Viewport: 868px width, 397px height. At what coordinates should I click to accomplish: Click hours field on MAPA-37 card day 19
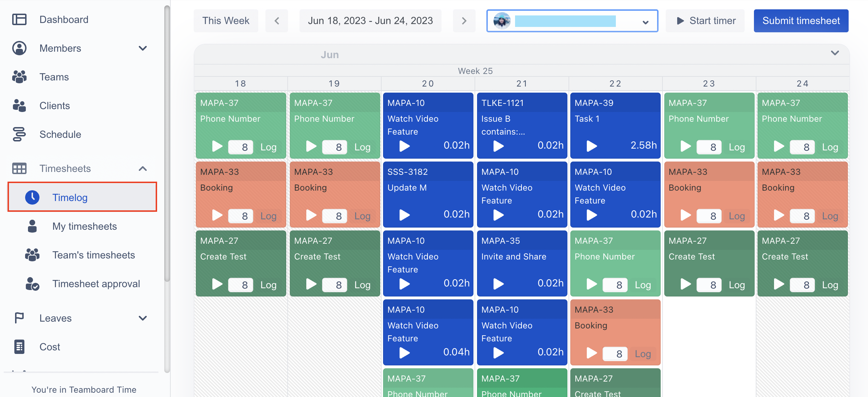[x=335, y=147]
